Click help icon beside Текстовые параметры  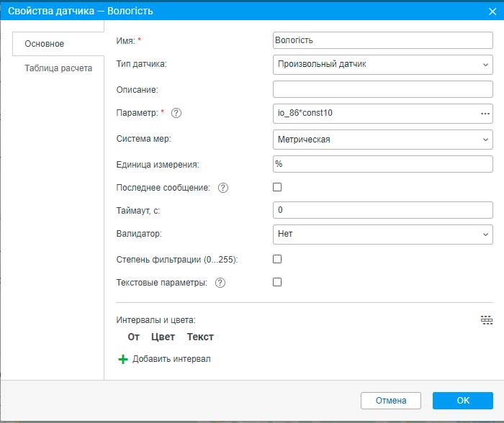tap(220, 283)
